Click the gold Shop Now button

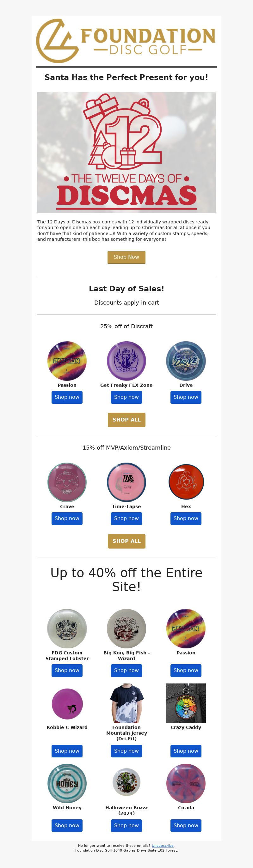tap(126, 257)
